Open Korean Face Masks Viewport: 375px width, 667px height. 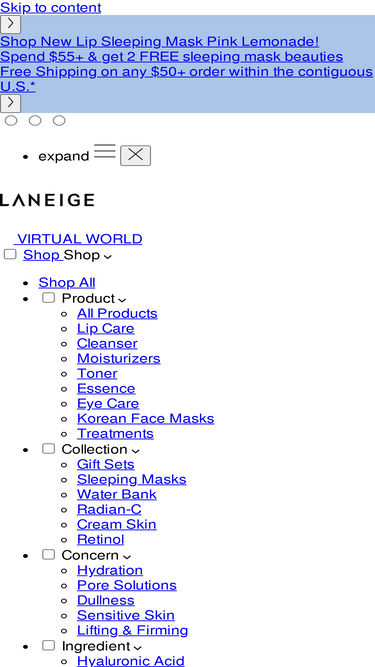[145, 419]
